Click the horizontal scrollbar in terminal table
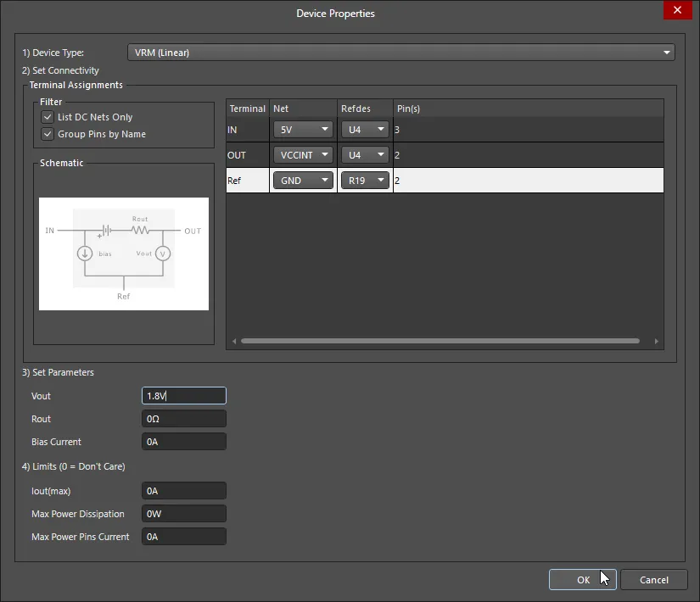The width and height of the screenshot is (700, 602). (x=440, y=341)
